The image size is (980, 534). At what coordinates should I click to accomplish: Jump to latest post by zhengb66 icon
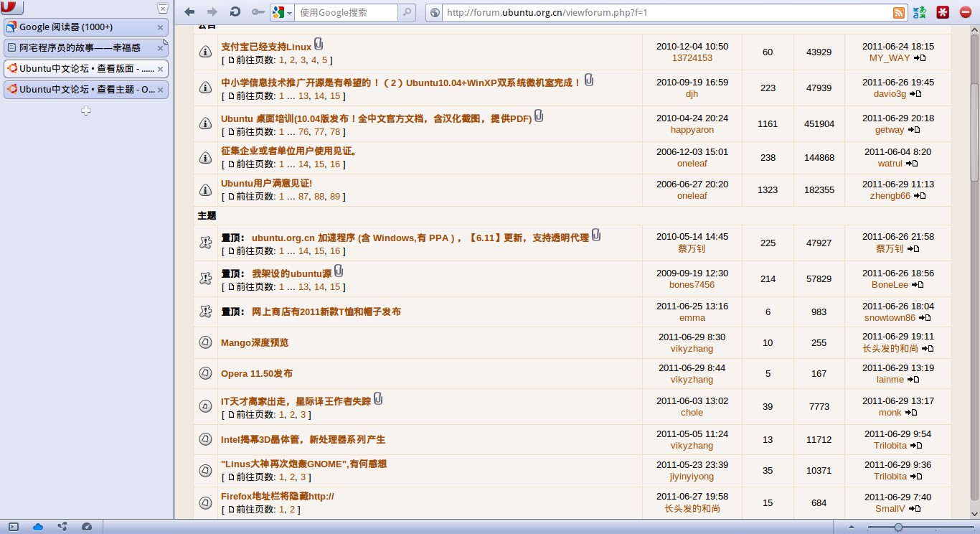920,196
